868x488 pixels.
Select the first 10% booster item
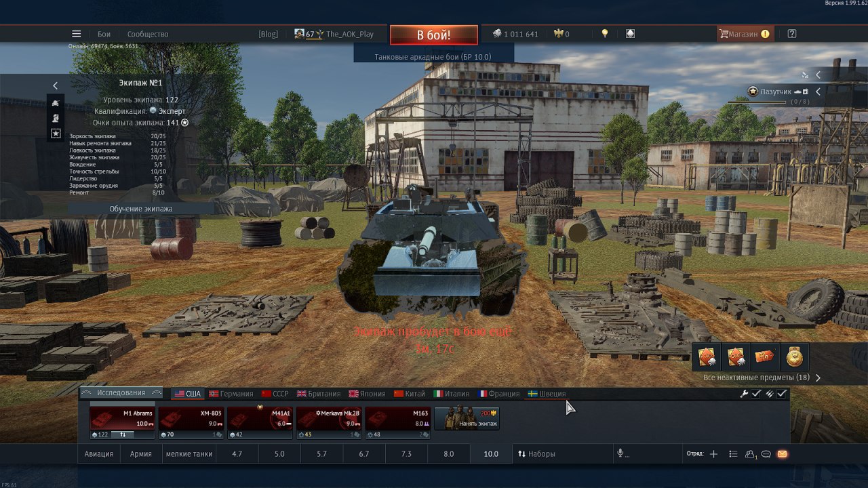coord(707,357)
